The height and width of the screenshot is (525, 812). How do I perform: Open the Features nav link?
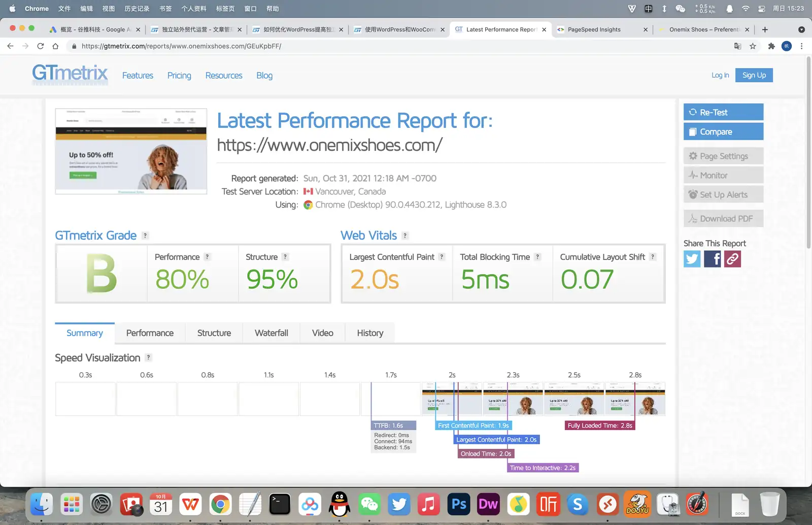click(x=138, y=76)
